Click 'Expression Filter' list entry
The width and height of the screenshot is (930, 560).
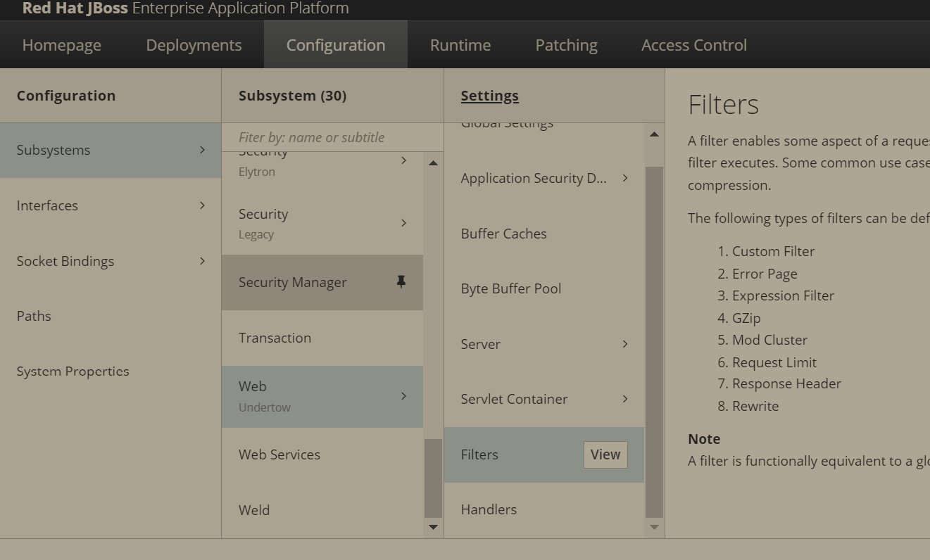coord(783,295)
